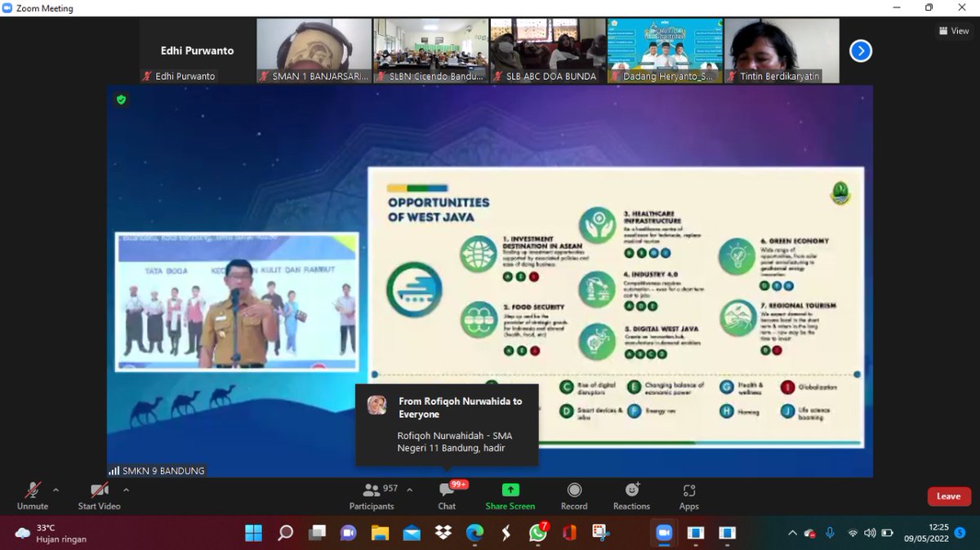Show next page of video thumbnails

(860, 51)
